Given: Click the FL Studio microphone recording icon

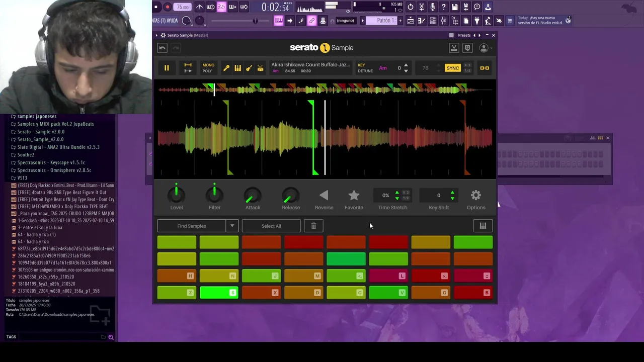Looking at the screenshot, I should point(433,7).
